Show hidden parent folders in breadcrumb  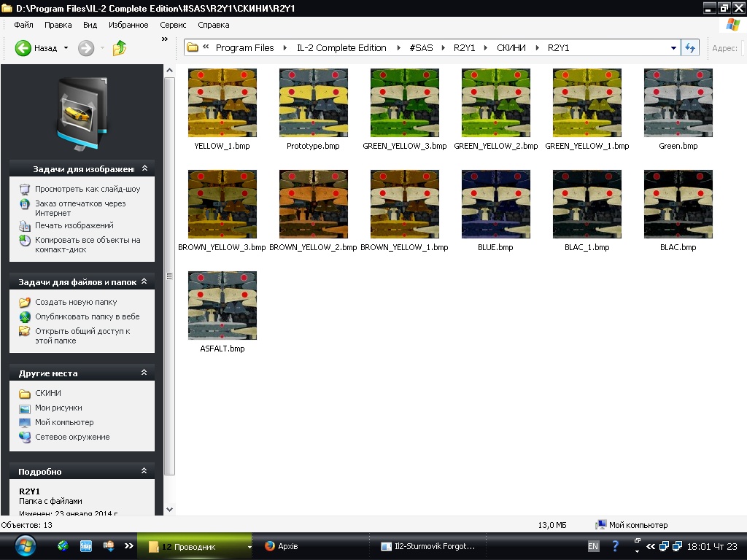(206, 47)
